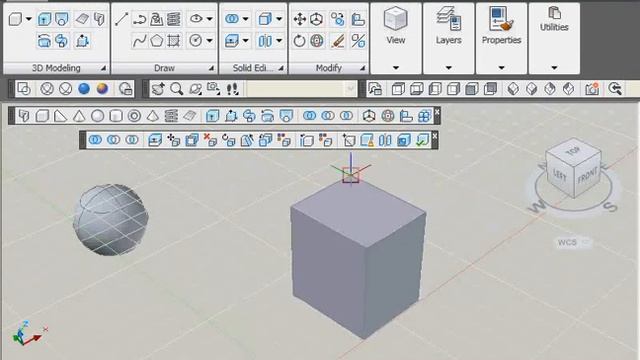Expand the Modify panel title arrow

[362, 68]
